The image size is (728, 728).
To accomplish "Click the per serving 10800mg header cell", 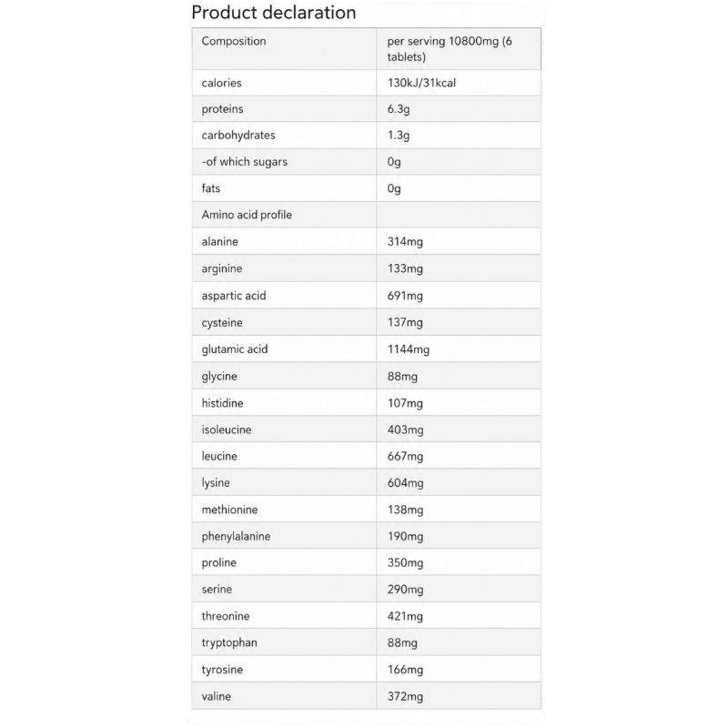I will pos(459,49).
